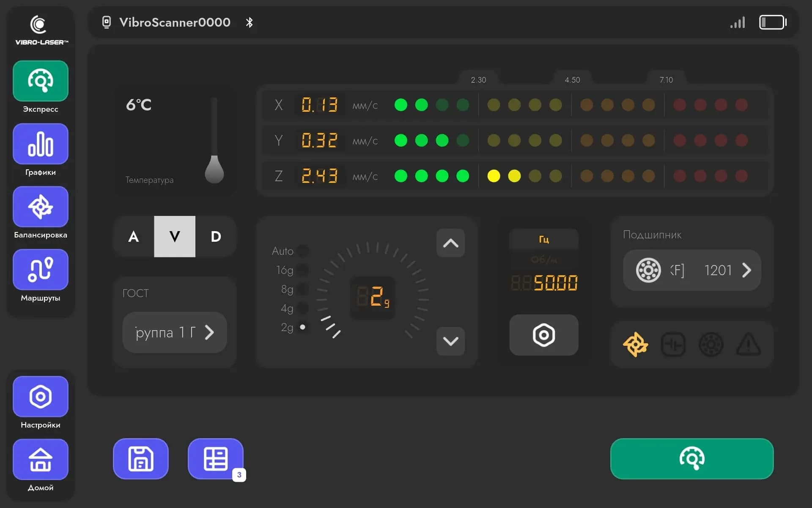Expand the ГОСТ group selector
812x508 pixels.
click(x=175, y=332)
